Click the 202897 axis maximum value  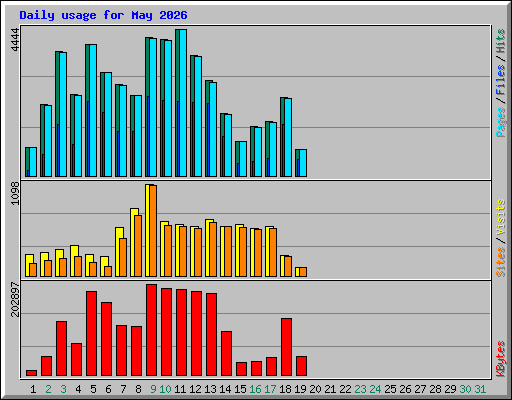point(15,299)
